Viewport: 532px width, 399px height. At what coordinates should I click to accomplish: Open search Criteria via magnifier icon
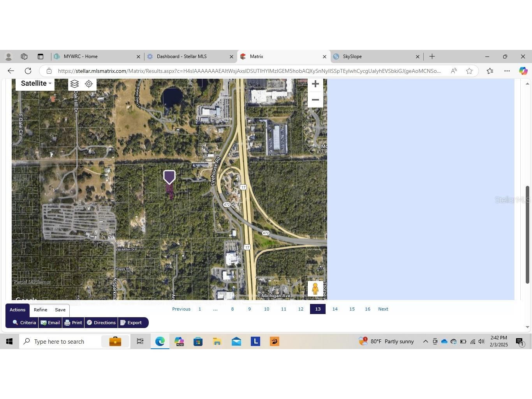pyautogui.click(x=16, y=323)
